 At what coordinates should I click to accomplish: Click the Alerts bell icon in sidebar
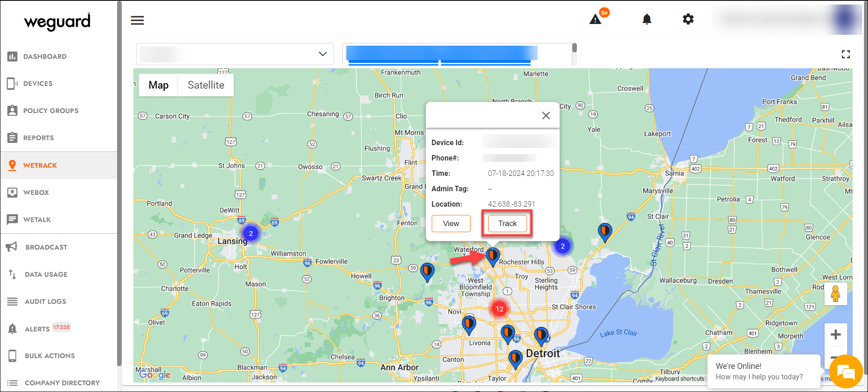pyautogui.click(x=12, y=329)
